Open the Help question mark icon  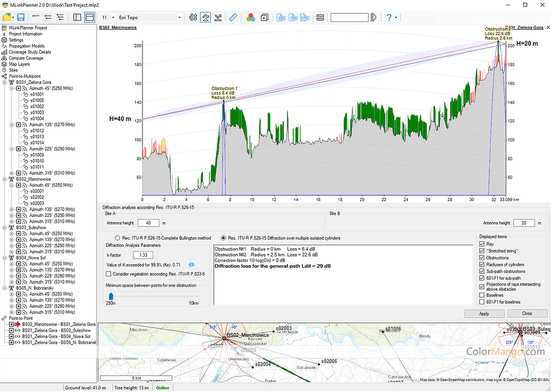pos(389,18)
